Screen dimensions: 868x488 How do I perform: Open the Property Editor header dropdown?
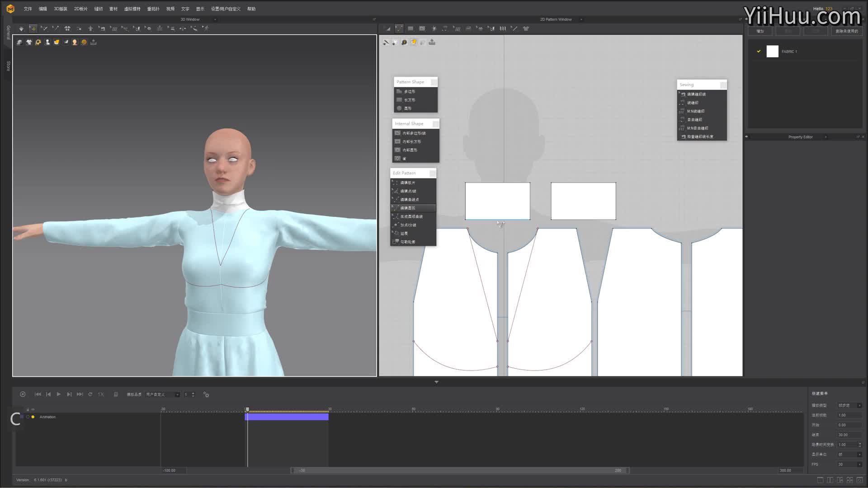tap(826, 137)
